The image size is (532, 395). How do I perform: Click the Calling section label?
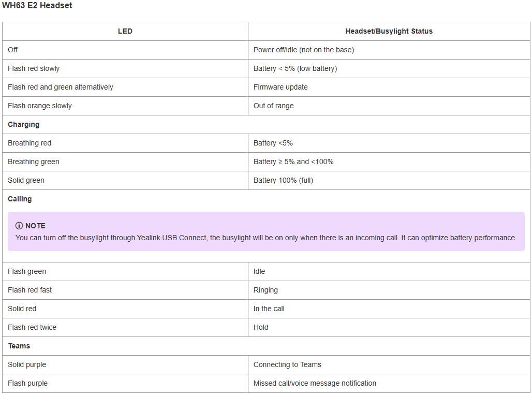pyautogui.click(x=20, y=199)
